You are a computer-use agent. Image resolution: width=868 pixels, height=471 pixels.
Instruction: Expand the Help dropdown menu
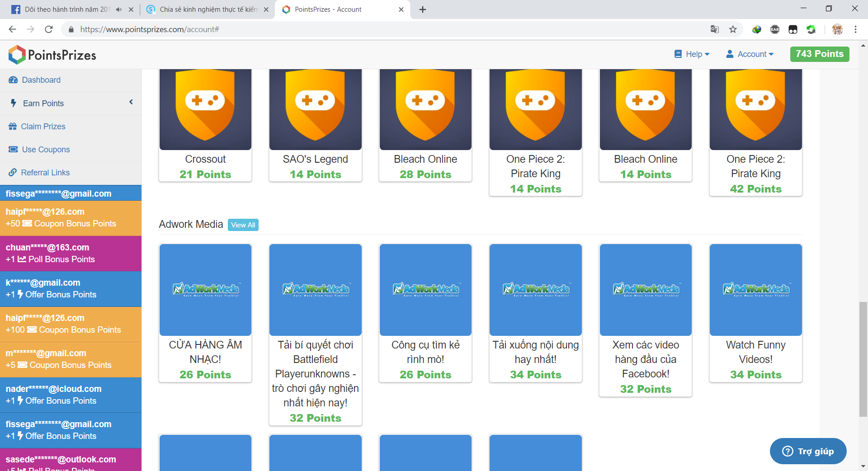click(x=692, y=54)
